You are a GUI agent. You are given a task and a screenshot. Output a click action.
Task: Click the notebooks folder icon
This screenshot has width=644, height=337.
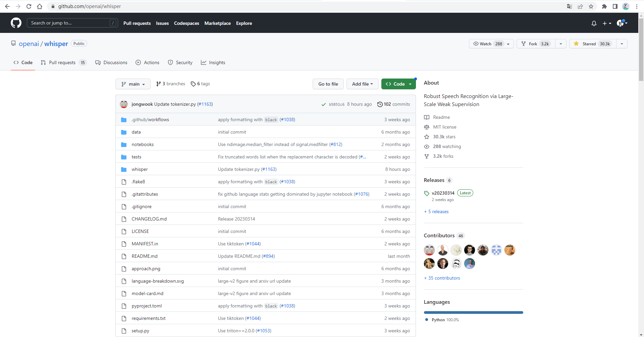124,145
